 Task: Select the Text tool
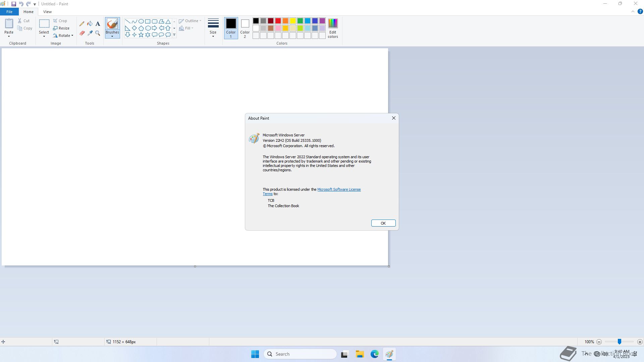(x=98, y=24)
